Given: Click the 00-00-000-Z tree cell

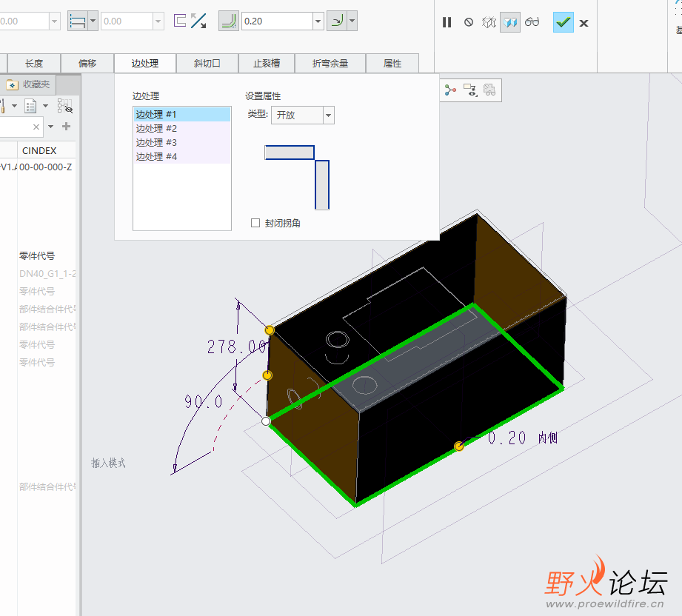Looking at the screenshot, I should 46,167.
